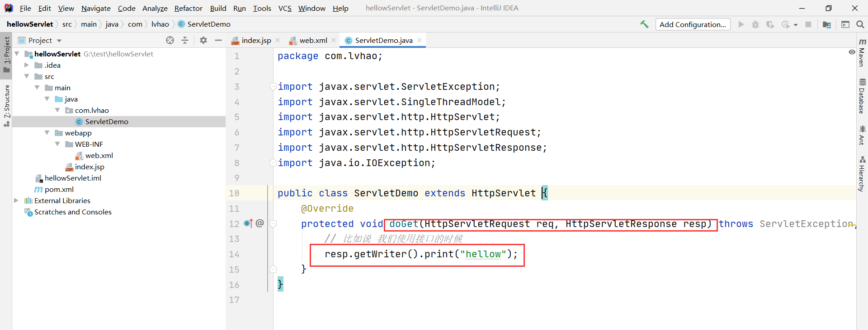The width and height of the screenshot is (868, 330).
Task: Switch to the index.jsp tab
Action: (256, 40)
